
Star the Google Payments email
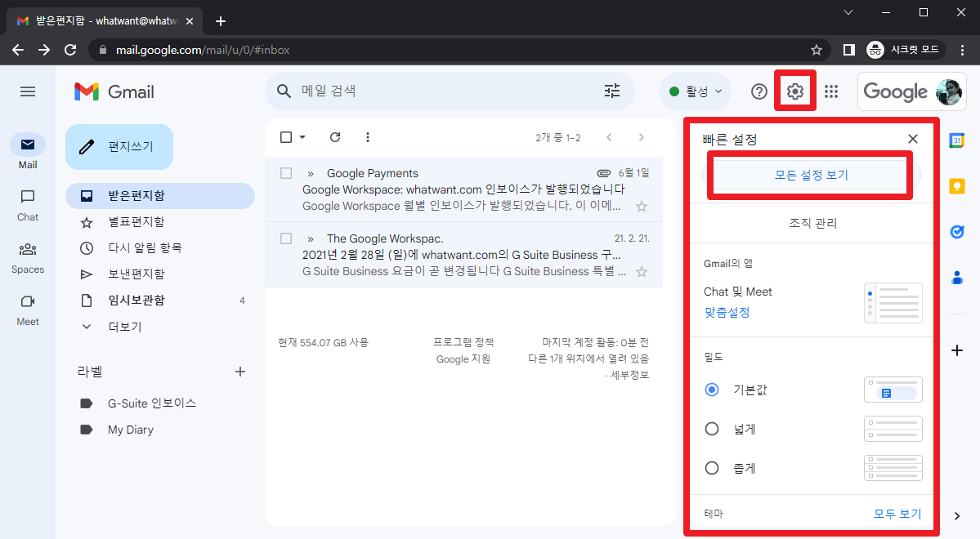(x=642, y=206)
